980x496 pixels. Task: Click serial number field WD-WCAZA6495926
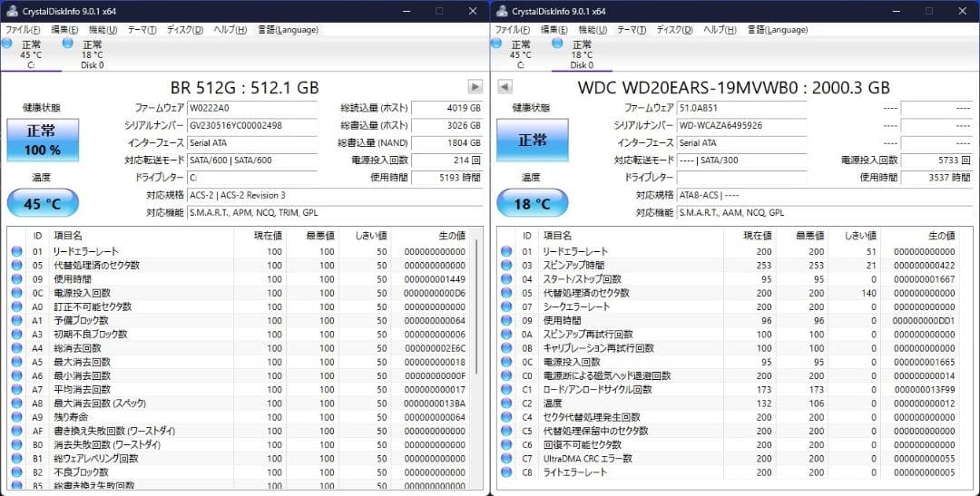(742, 125)
